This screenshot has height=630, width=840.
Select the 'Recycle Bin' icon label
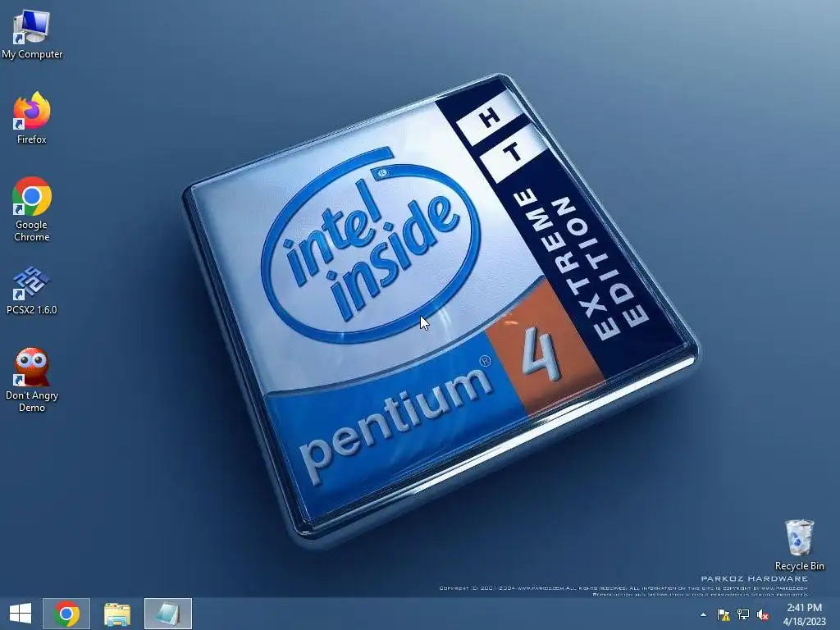pos(799,566)
